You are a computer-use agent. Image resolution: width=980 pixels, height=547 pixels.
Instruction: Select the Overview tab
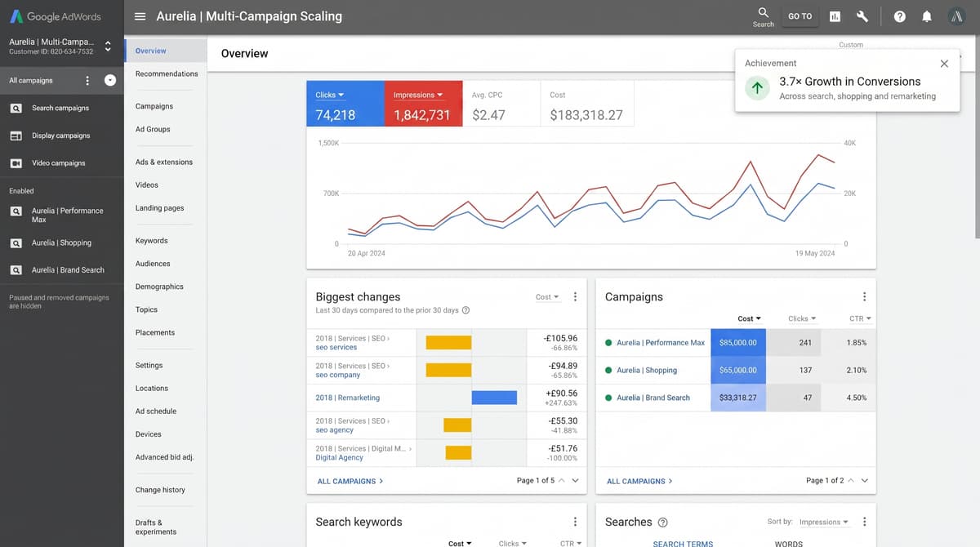tap(166, 51)
